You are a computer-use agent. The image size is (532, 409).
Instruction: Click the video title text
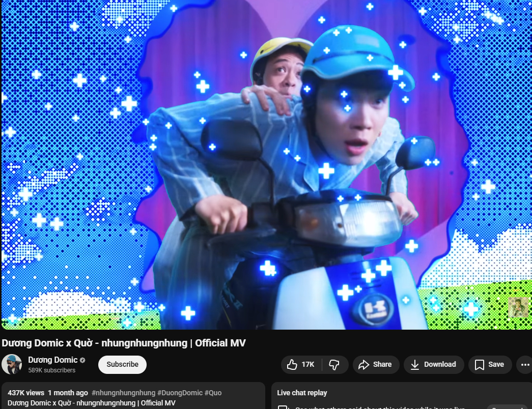[124, 343]
